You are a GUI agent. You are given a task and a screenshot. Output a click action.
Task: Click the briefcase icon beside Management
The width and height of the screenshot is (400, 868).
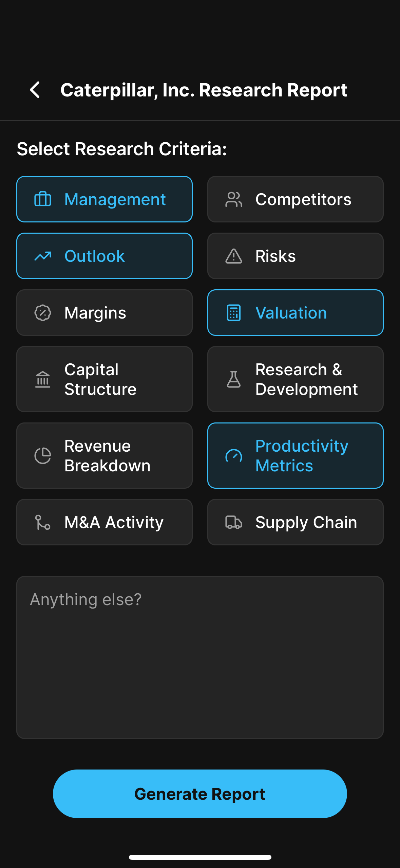(x=43, y=199)
